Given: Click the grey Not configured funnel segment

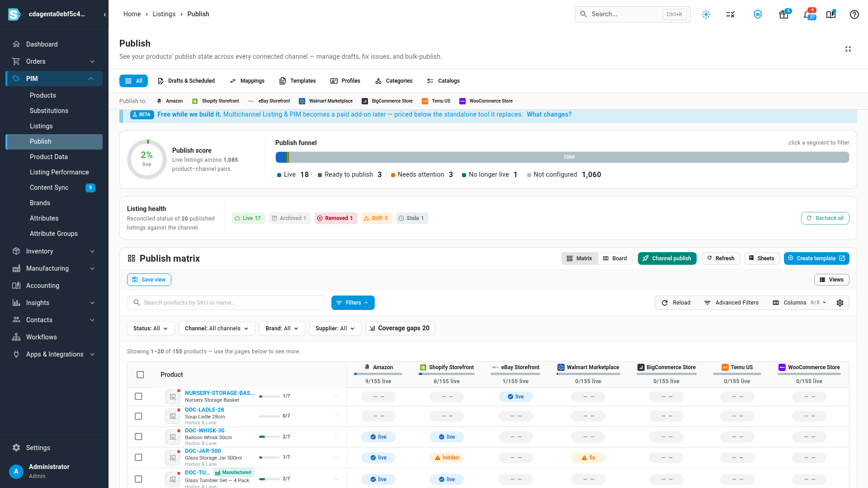Looking at the screenshot, I should pyautogui.click(x=569, y=157).
